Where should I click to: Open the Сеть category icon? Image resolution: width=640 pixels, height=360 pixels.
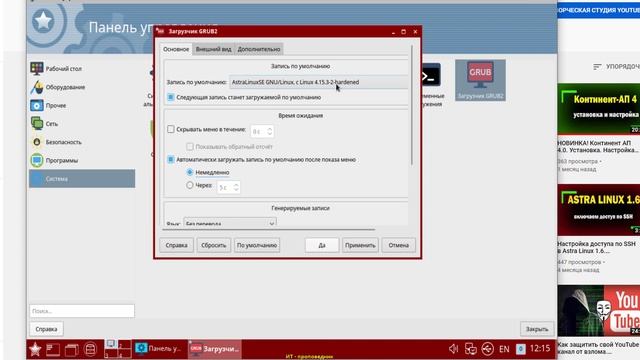click(x=36, y=124)
